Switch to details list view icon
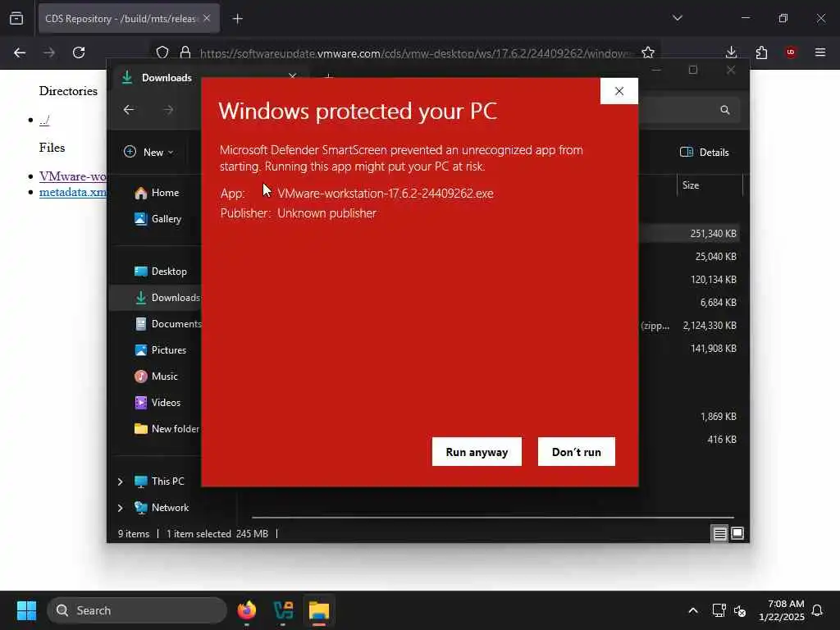Viewport: 840px width, 630px height. click(x=720, y=533)
